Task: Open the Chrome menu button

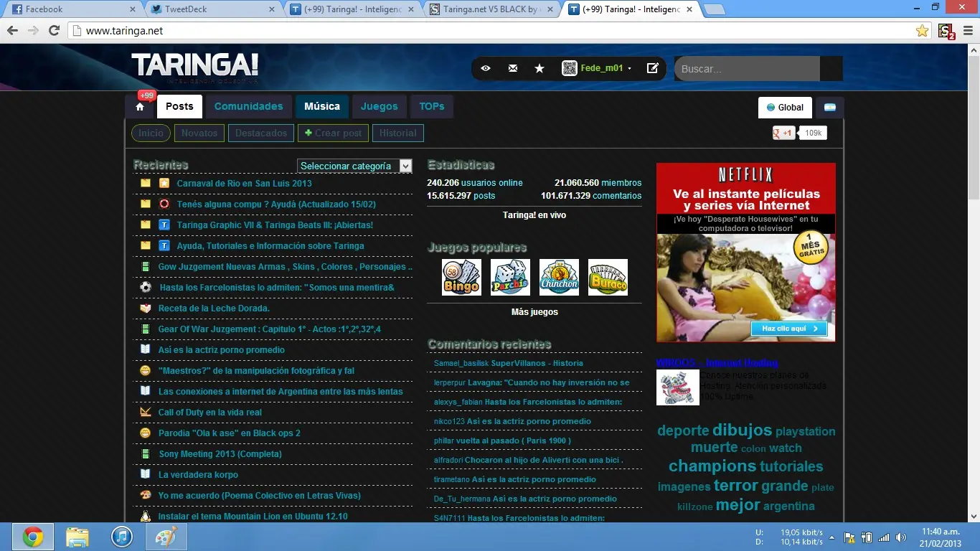Action: click(x=966, y=31)
